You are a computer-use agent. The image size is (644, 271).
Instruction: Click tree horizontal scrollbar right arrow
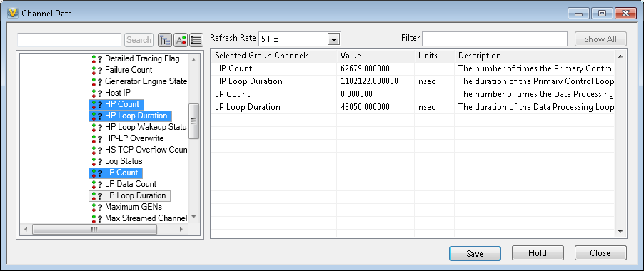181,229
